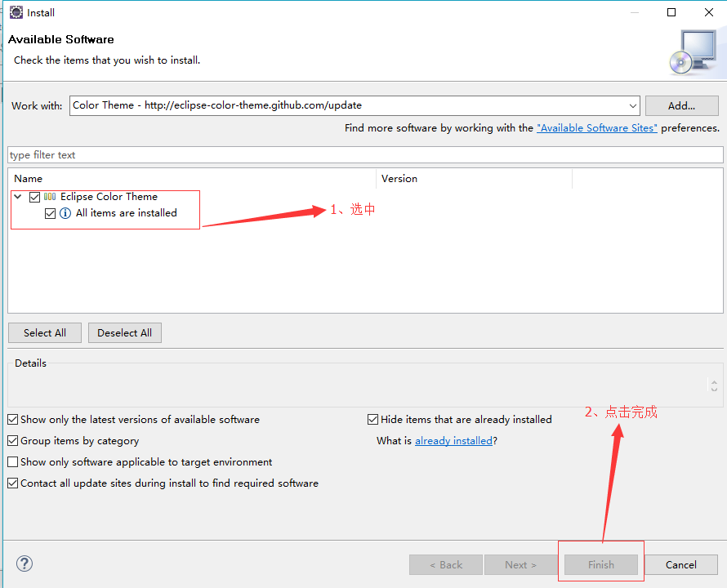The image size is (727, 588).
Task: Click the Finish button
Action: coord(601,565)
